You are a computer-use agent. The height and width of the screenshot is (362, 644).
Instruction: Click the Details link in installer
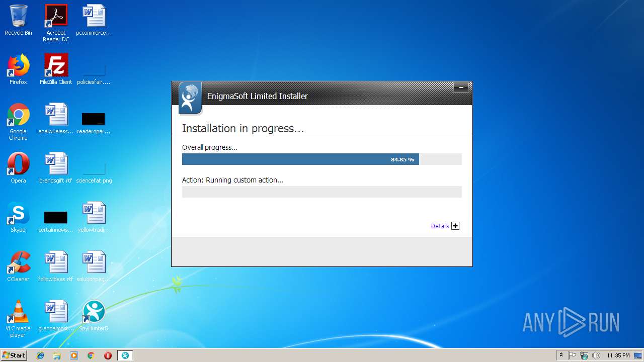[x=440, y=226]
